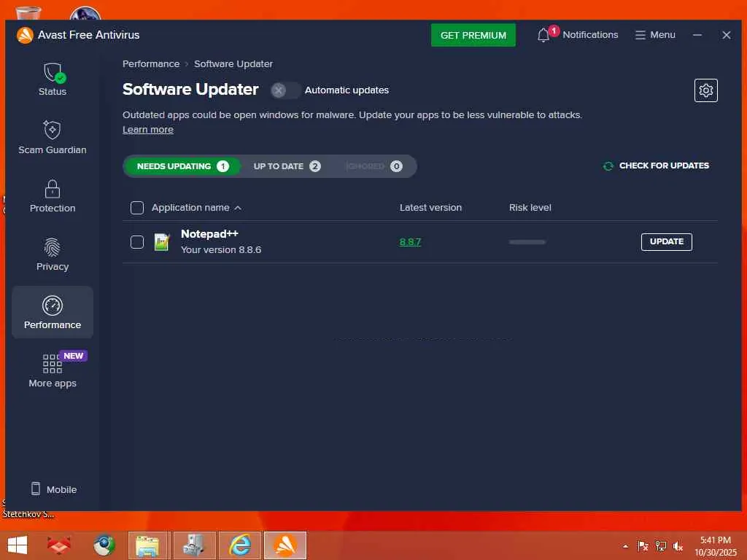The height and width of the screenshot is (560, 747).
Task: Go back to Performance breadcrumb
Action: [x=151, y=64]
